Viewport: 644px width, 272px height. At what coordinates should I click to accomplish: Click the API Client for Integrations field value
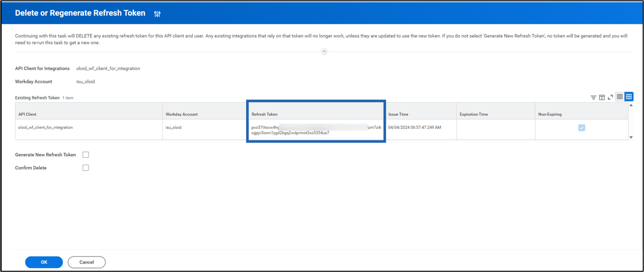coord(108,69)
